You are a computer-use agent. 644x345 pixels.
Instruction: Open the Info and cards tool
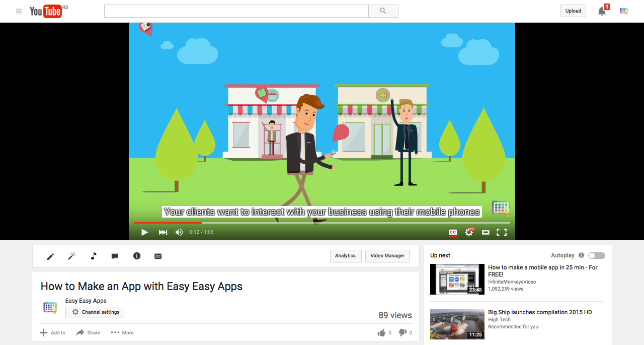tap(136, 256)
